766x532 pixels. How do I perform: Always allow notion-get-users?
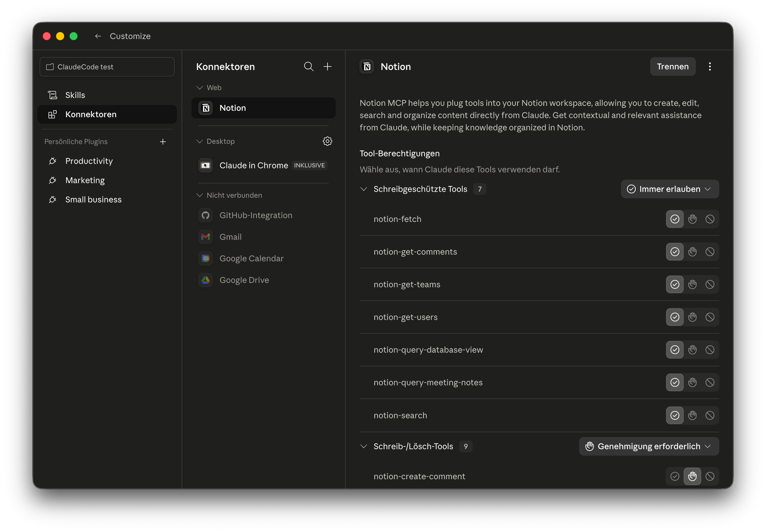pos(675,317)
